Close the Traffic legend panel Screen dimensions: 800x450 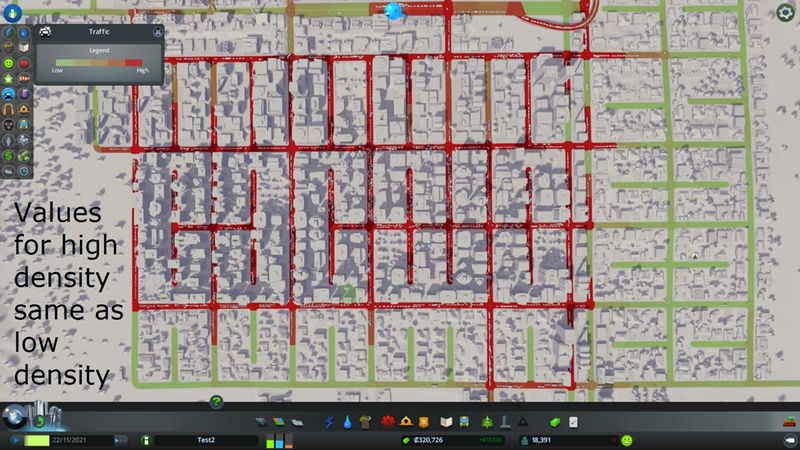[x=158, y=32]
